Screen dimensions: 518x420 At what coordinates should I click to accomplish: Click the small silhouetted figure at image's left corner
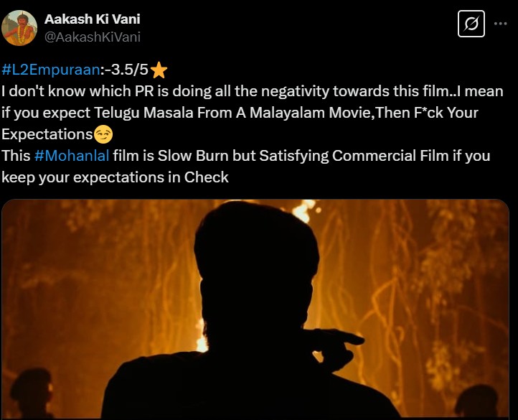point(32,393)
